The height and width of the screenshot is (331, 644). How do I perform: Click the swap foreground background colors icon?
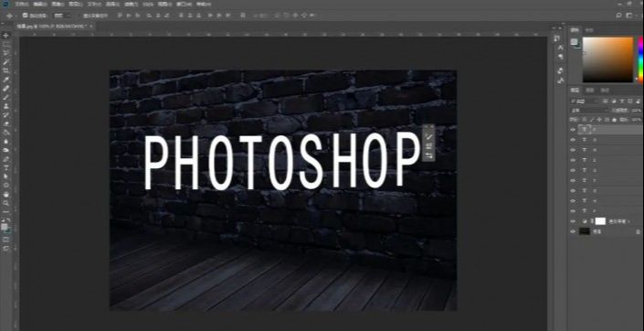tap(9, 220)
